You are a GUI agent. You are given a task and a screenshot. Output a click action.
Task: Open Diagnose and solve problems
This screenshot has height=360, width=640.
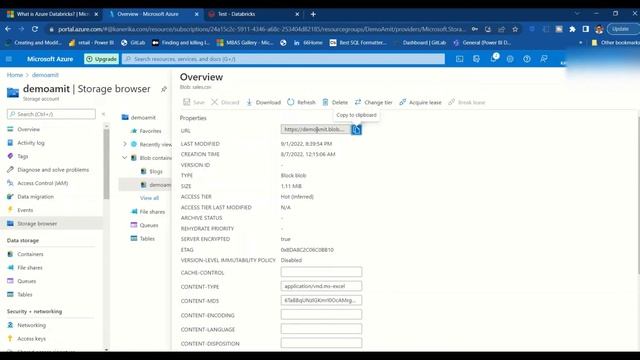click(x=53, y=170)
